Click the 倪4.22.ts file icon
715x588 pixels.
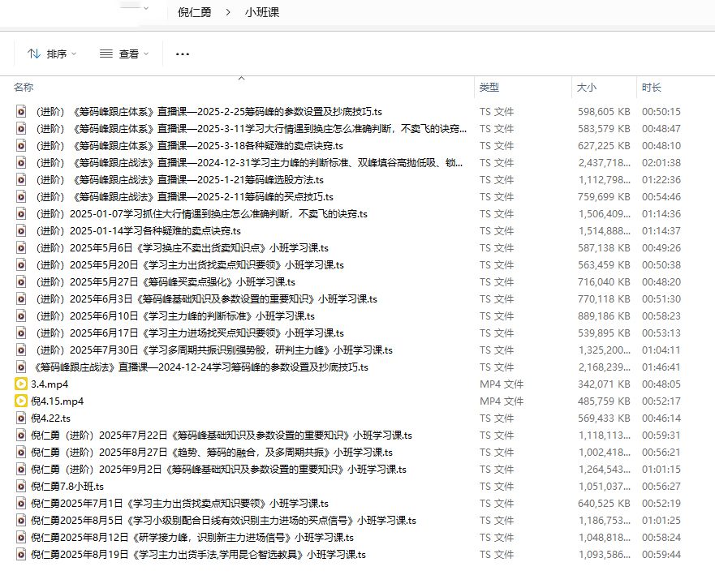[22, 418]
